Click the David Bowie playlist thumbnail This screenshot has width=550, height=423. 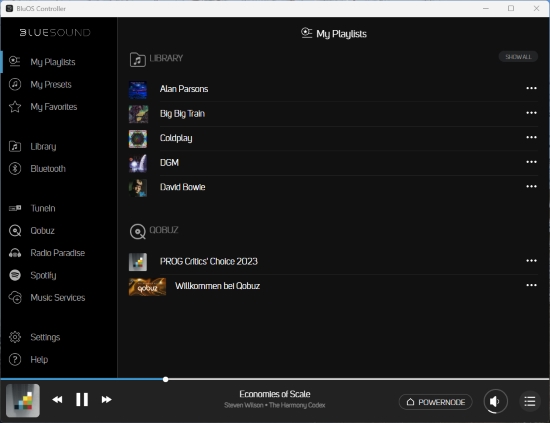click(138, 188)
